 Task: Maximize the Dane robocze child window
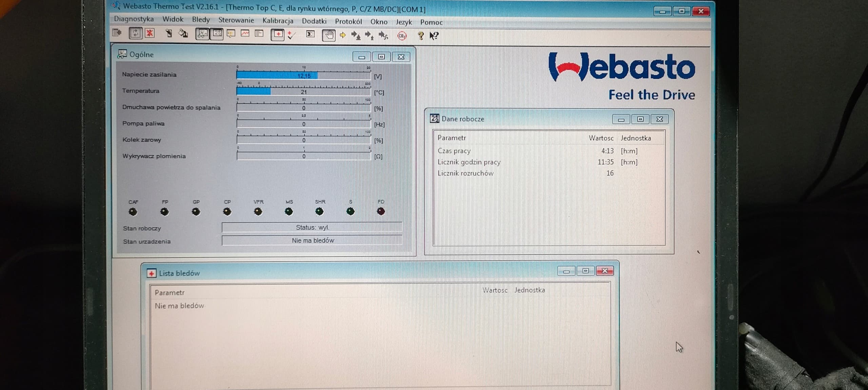[640, 119]
